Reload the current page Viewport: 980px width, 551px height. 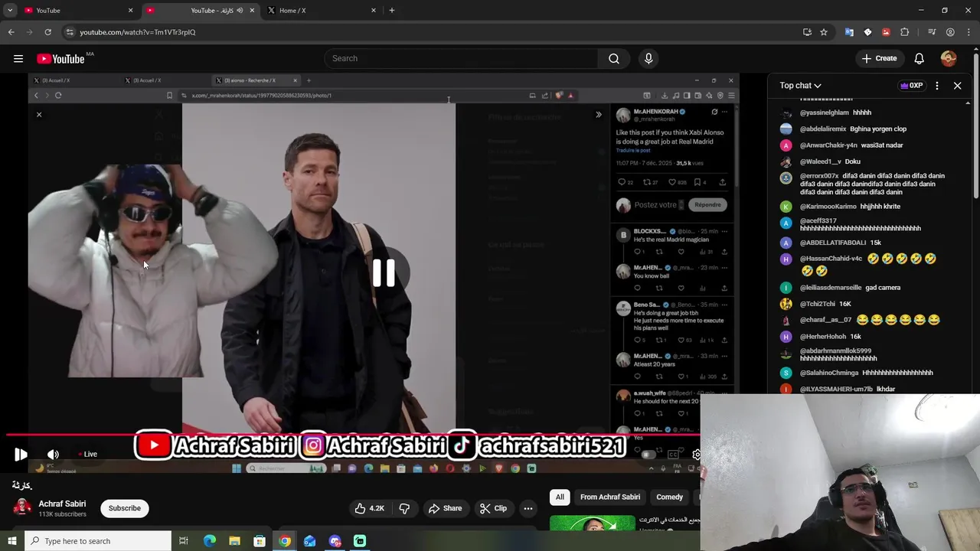click(x=47, y=32)
